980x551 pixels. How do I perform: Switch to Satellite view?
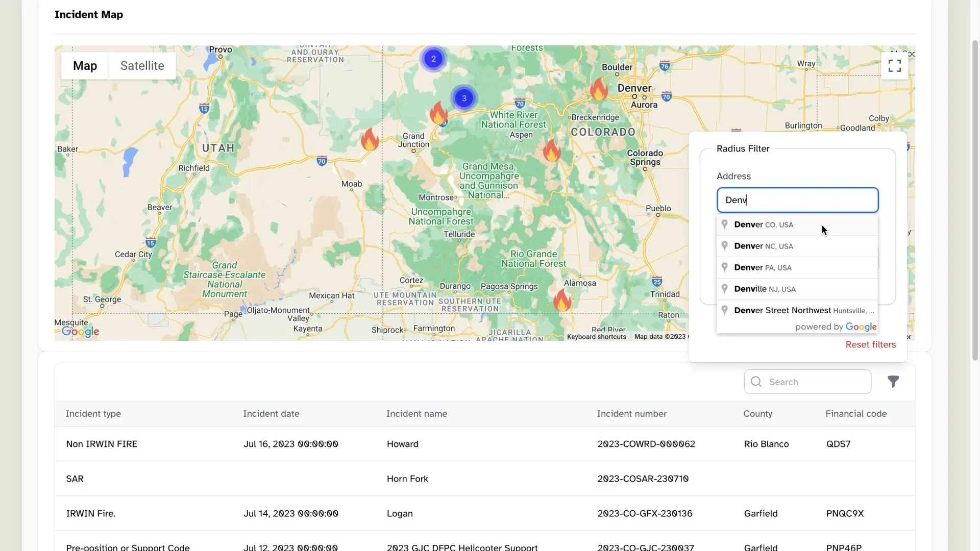pos(142,66)
